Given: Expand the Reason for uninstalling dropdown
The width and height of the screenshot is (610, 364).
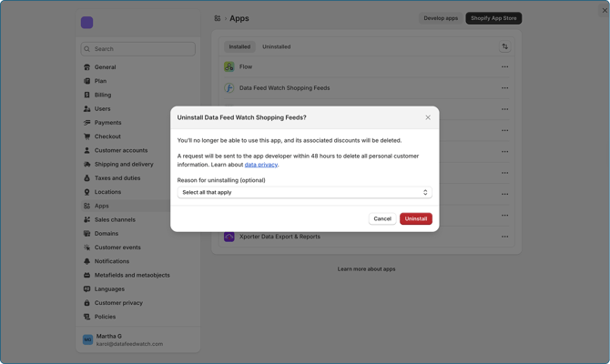Looking at the screenshot, I should pos(305,192).
